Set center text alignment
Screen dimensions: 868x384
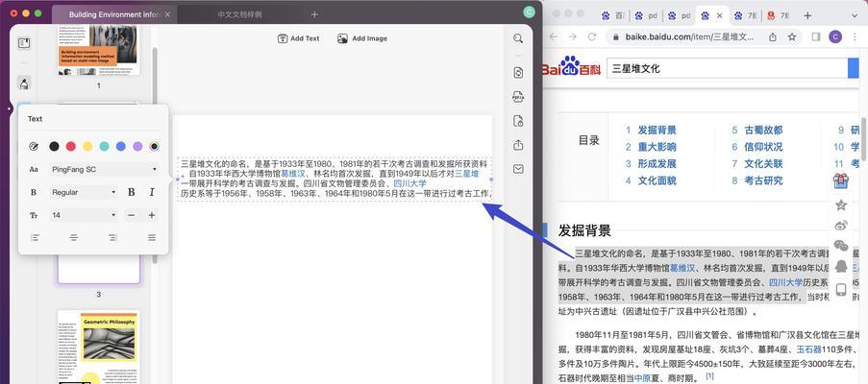coord(74,237)
